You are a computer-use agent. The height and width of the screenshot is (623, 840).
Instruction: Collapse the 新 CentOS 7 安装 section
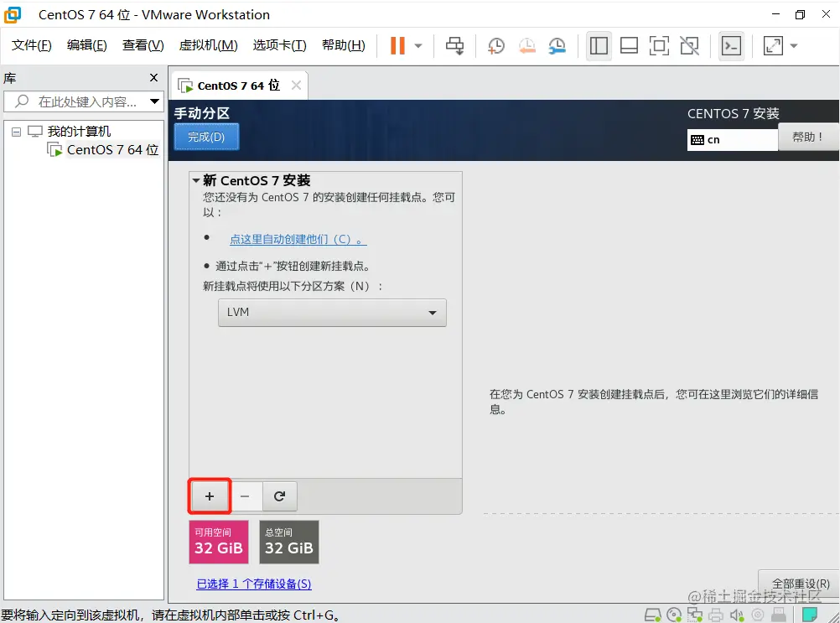pos(196,180)
